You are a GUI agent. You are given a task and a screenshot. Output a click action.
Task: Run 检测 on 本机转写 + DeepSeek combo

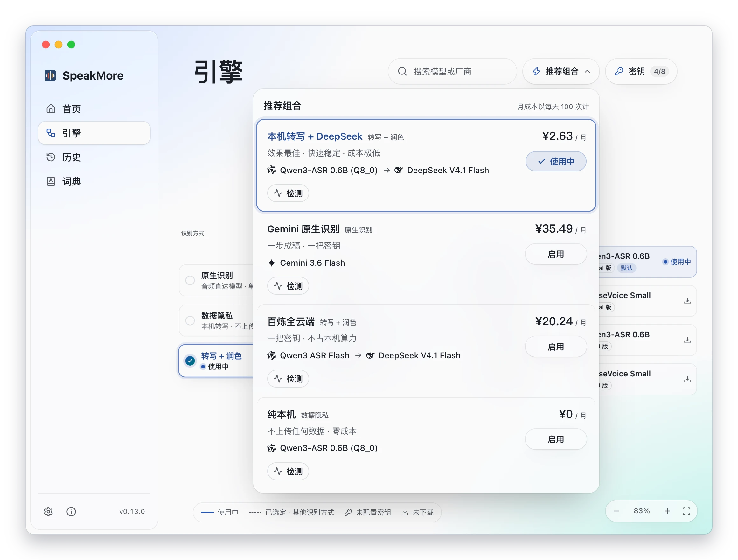tap(288, 193)
